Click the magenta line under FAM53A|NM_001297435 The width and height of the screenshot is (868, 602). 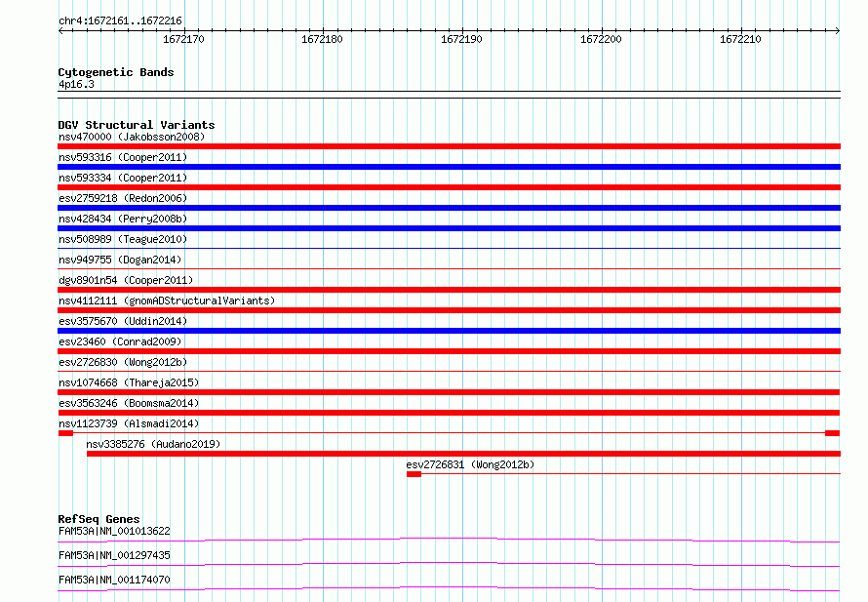pyautogui.click(x=449, y=564)
